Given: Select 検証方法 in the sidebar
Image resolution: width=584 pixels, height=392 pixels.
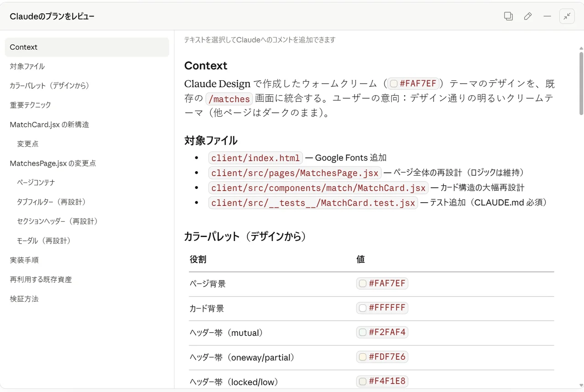Looking at the screenshot, I should [24, 299].
